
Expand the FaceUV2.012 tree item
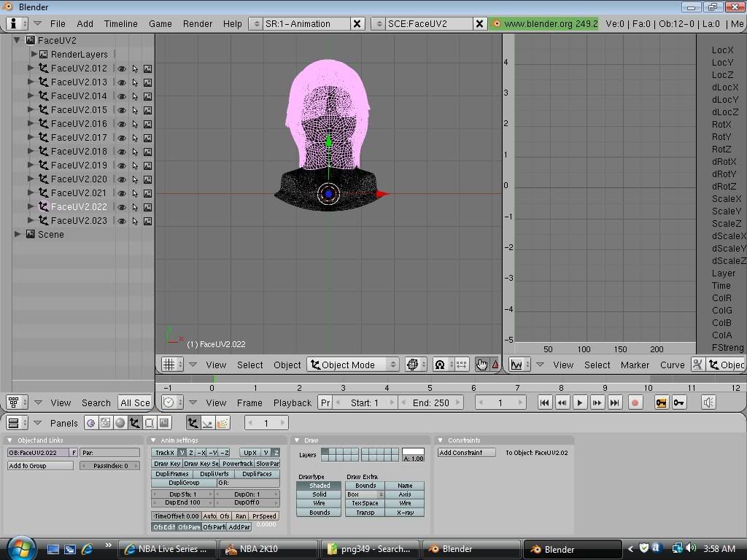click(31, 68)
